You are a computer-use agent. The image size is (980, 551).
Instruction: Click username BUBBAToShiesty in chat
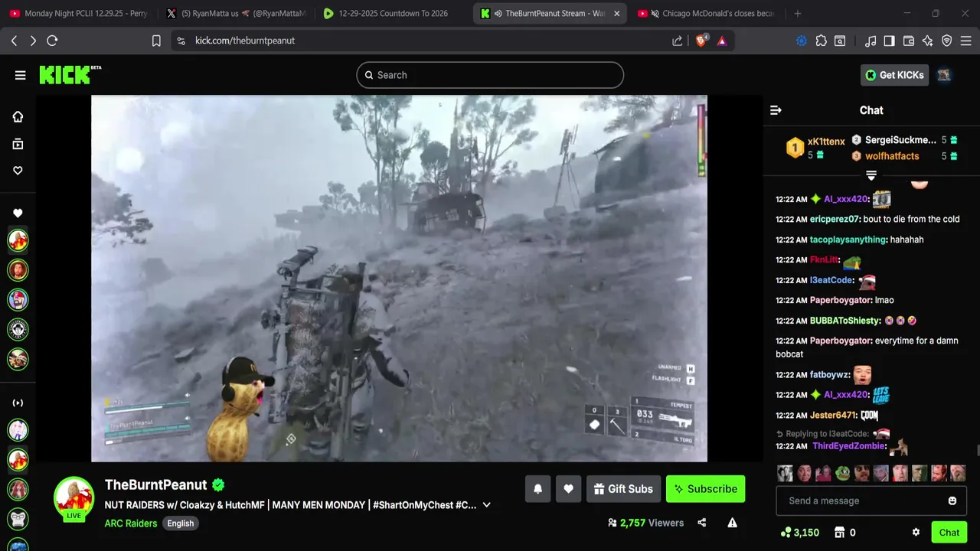point(845,321)
